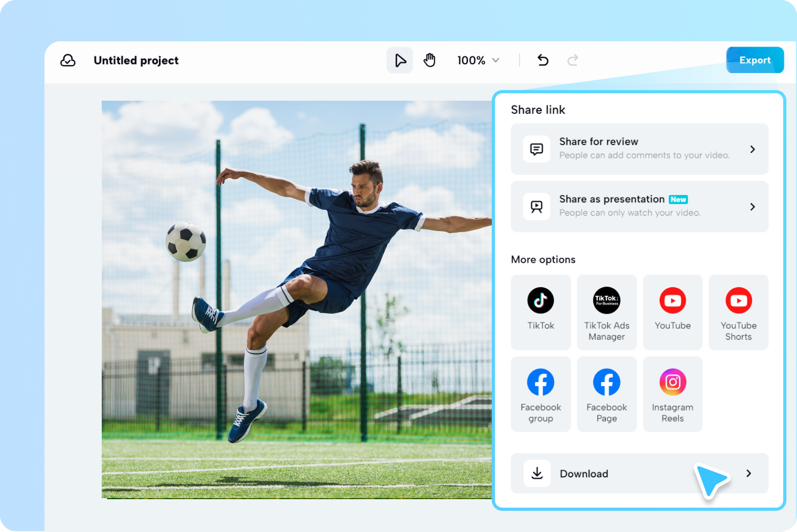Select the pointer tool
Image resolution: width=797 pixels, height=532 pixels.
[x=400, y=60]
